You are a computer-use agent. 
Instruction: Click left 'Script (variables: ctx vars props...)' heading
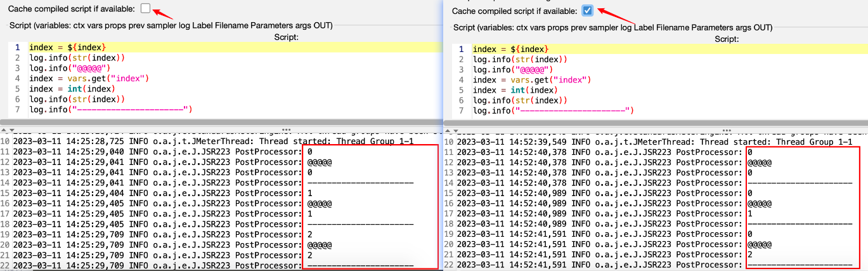171,25
